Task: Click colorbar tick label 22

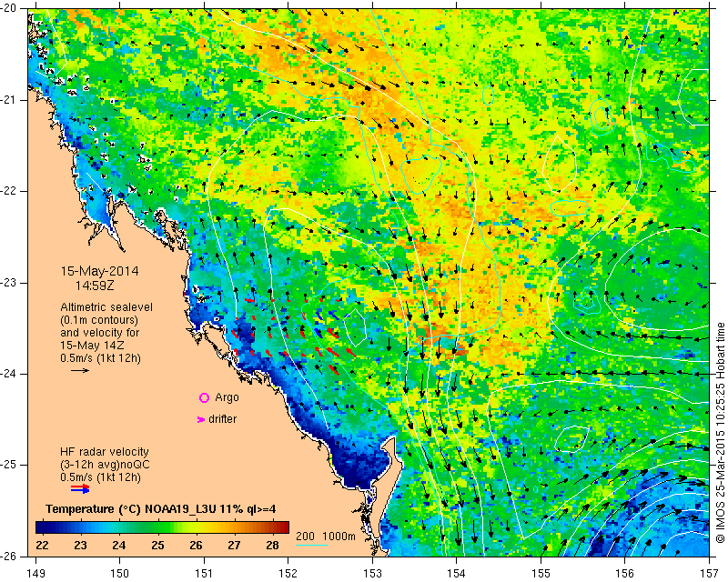Action: point(42,545)
